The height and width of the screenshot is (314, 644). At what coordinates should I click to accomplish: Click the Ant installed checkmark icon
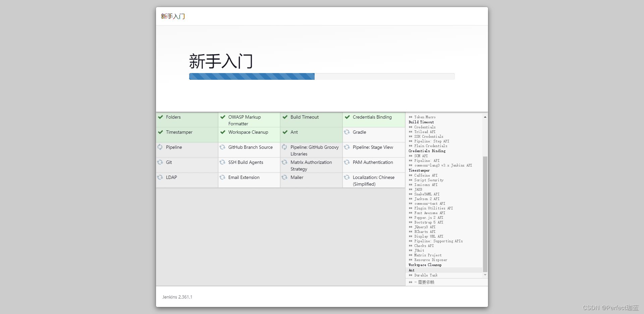pos(285,132)
